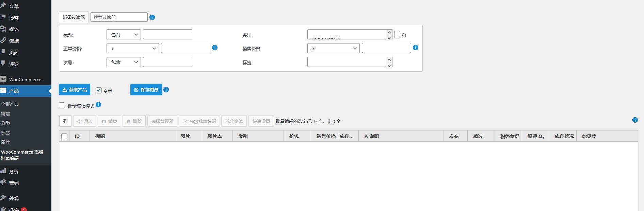Screen dimensions: 644x211
Task: Check the 和 checkbox beside 类别
Action: (x=397, y=35)
